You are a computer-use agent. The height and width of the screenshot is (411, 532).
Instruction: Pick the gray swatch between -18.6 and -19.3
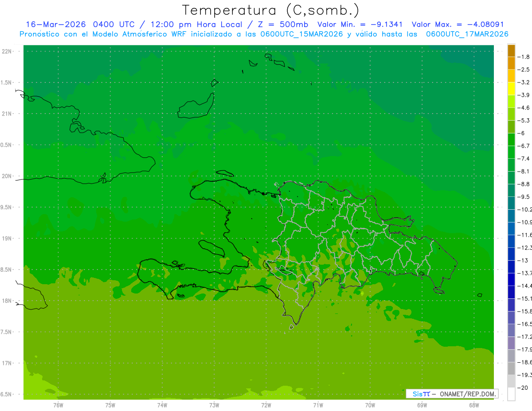(511, 368)
